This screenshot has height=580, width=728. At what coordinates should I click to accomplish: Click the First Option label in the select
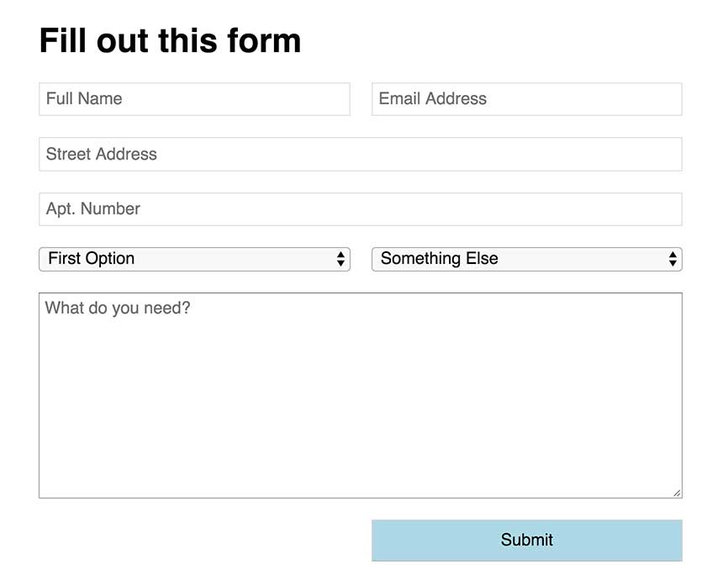click(91, 259)
